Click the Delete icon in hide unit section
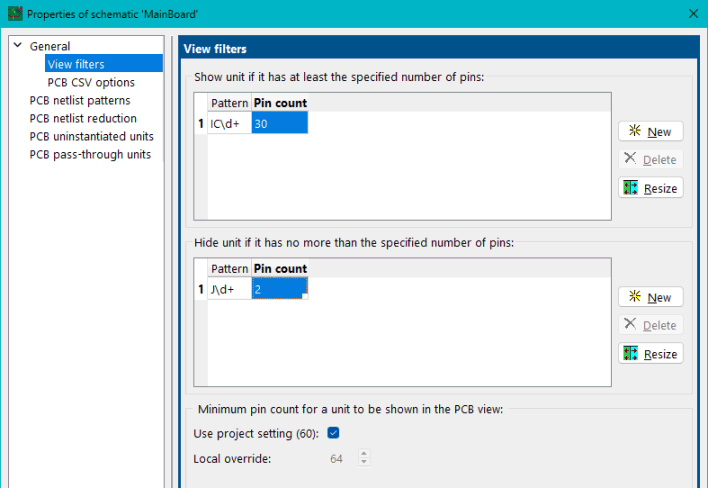708x488 pixels. (630, 325)
